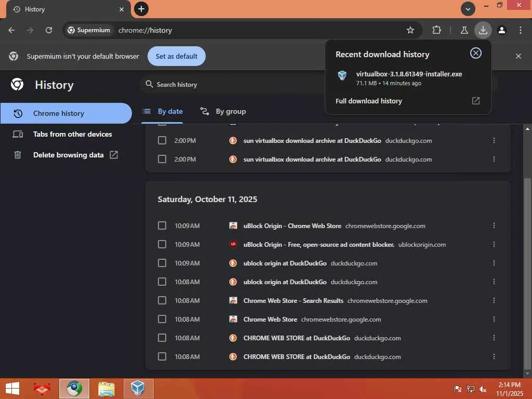The image size is (532, 399).
Task: Check the first CHROME WEB STORE DuckDuckGo entry
Action: click(x=162, y=338)
